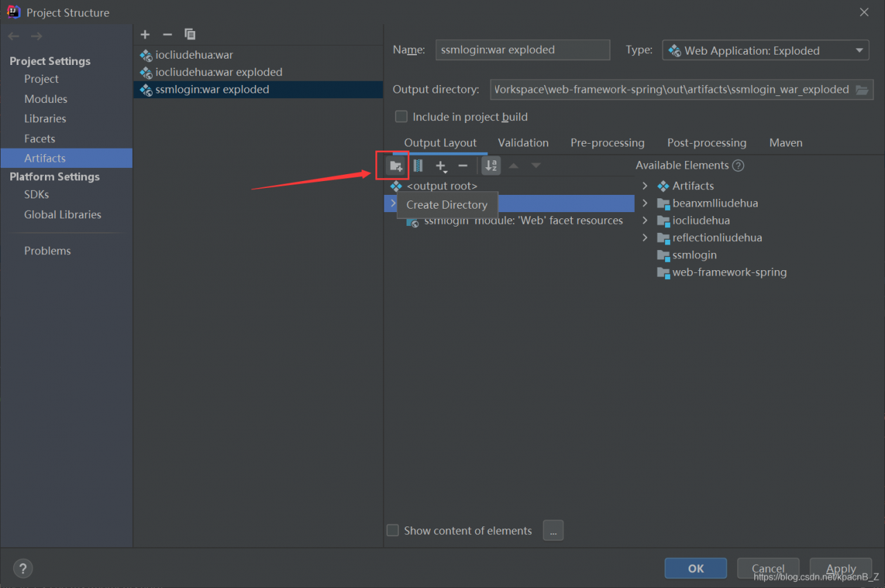Select the ssmlogin:war exploded artifact
Screen dimensions: 885x588
pos(258,89)
